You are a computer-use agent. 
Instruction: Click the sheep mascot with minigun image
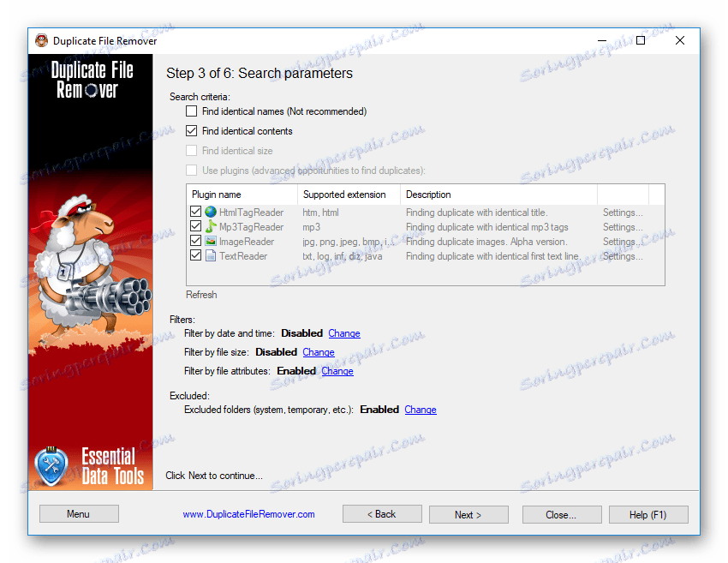[x=92, y=269]
